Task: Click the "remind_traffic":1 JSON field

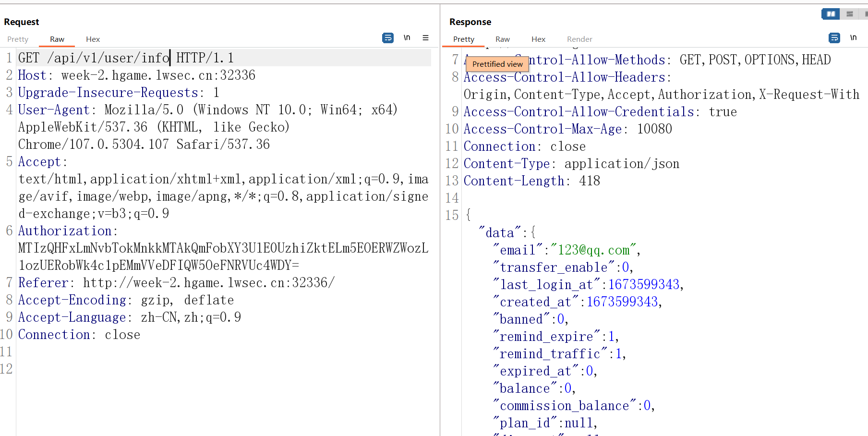Action: pos(557,354)
